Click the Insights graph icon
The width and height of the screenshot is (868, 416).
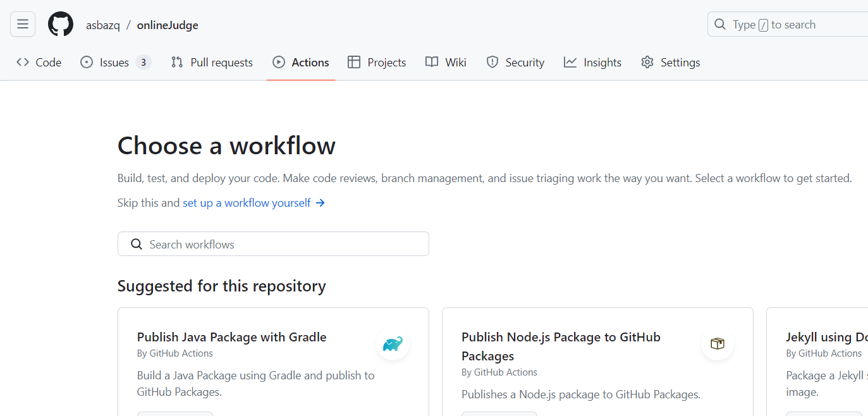[x=570, y=62]
